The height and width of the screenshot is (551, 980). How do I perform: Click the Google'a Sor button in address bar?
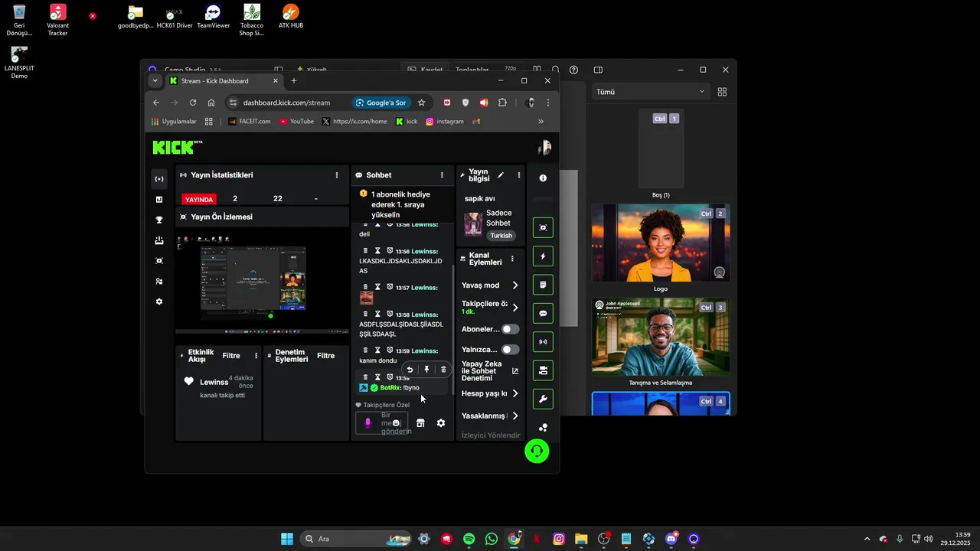(x=381, y=103)
